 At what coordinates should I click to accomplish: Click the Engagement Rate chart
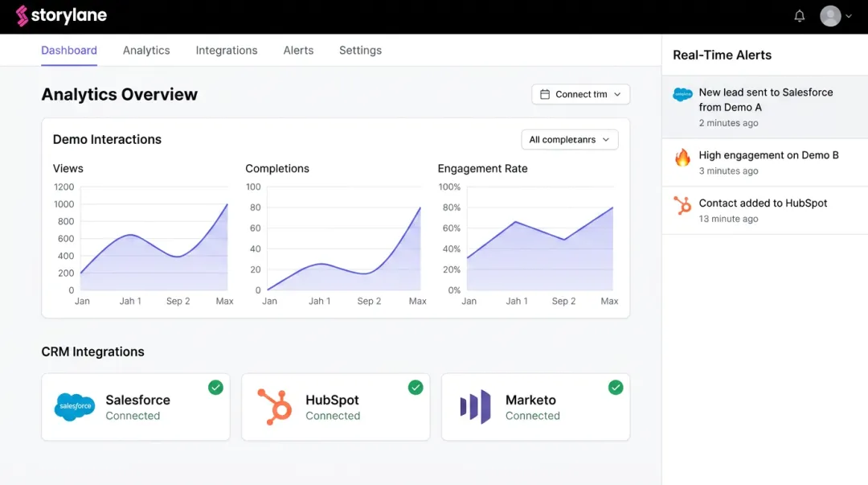[540, 238]
